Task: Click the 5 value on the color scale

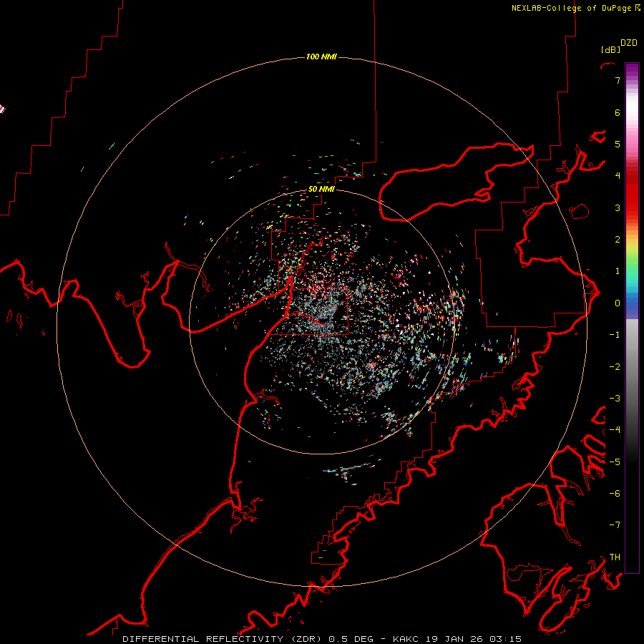Action: 618,144
